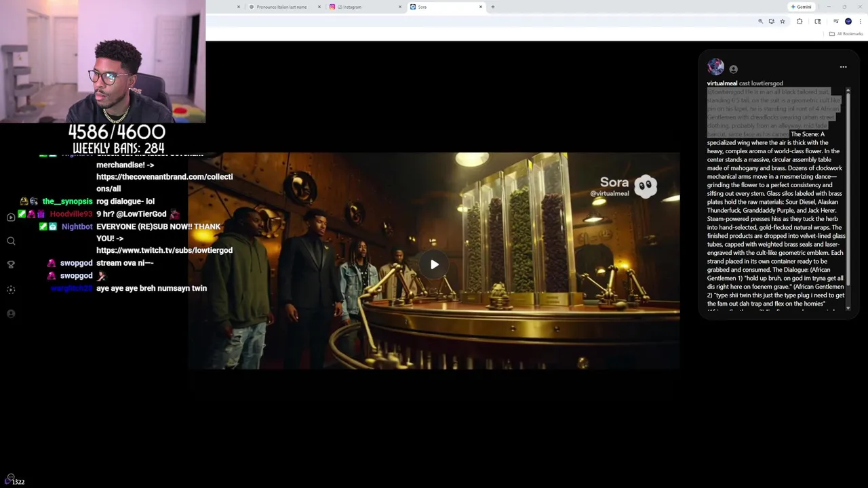Click the install app icon in address bar

771,22
